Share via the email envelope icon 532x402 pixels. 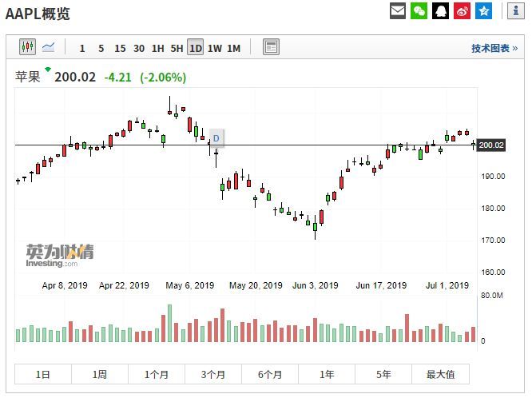coord(398,11)
